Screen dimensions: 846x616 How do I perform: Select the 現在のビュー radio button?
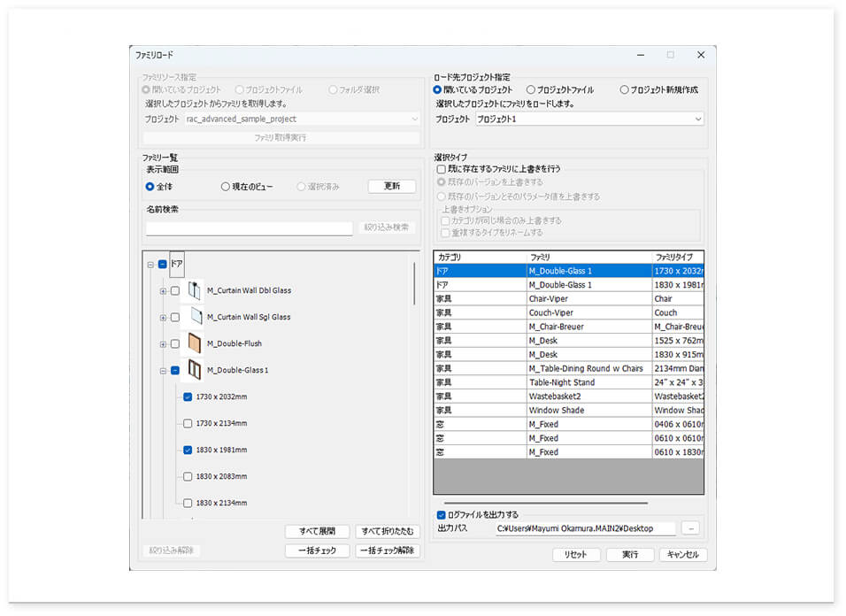click(x=226, y=187)
